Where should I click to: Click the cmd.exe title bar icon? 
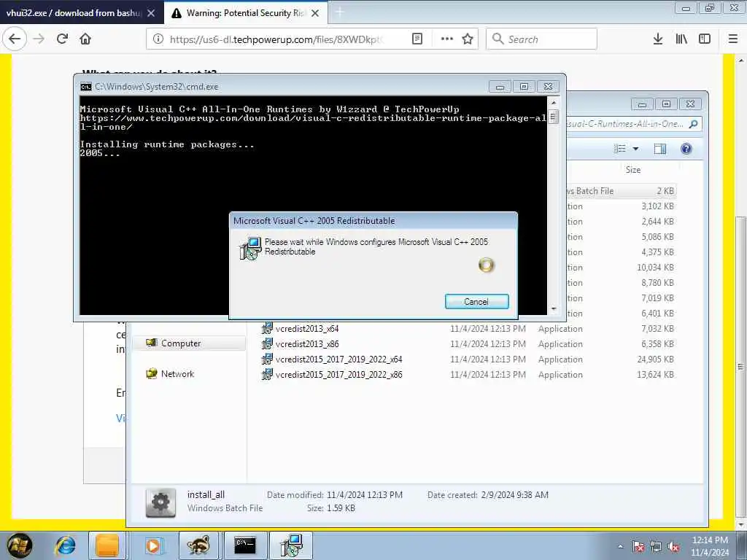86,87
